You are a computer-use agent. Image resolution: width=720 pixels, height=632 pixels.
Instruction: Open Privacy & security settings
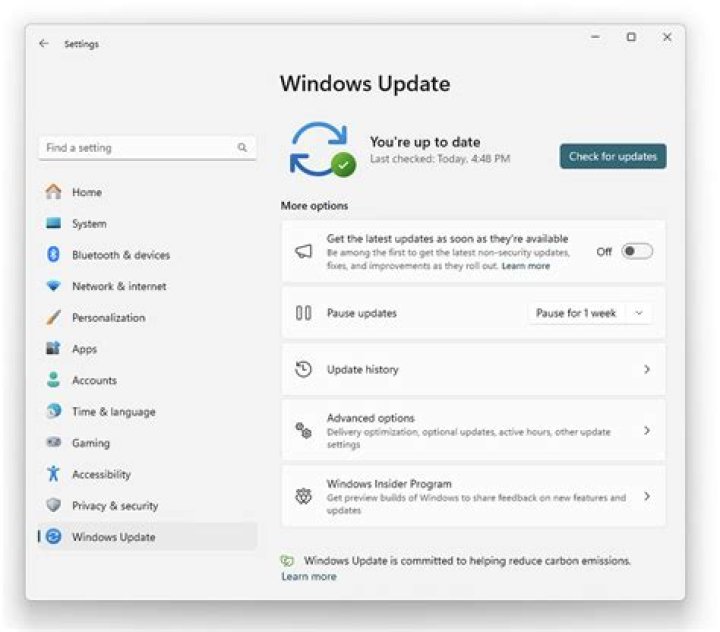[x=147, y=505]
